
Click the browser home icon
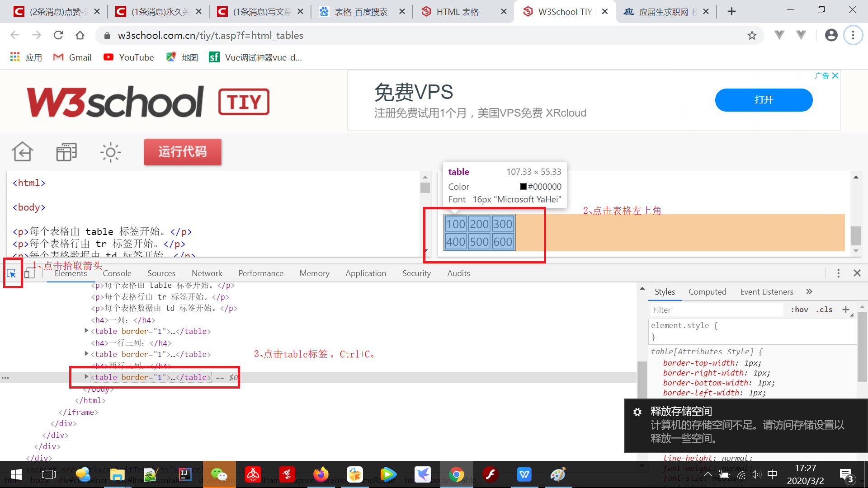pos(80,35)
